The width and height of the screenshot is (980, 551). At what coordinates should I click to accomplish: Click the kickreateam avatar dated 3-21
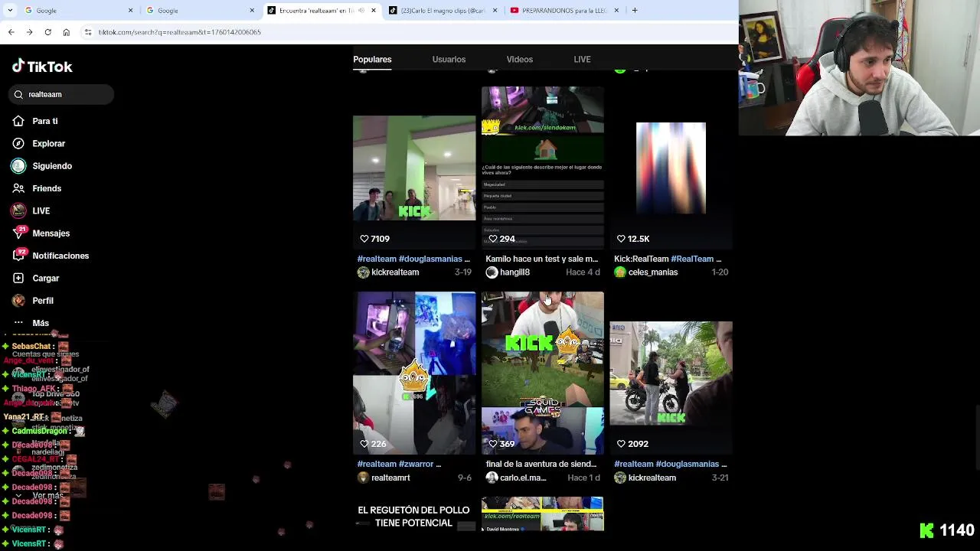coord(620,478)
